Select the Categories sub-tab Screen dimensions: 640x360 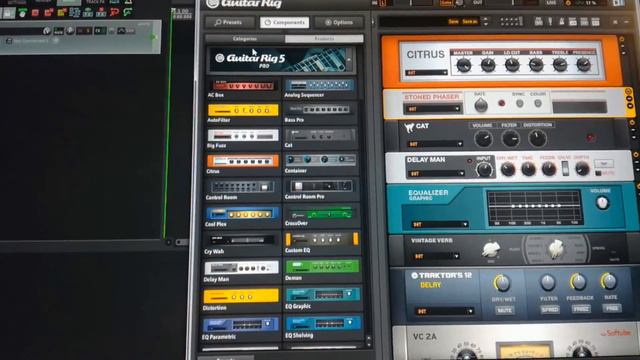pyautogui.click(x=245, y=39)
